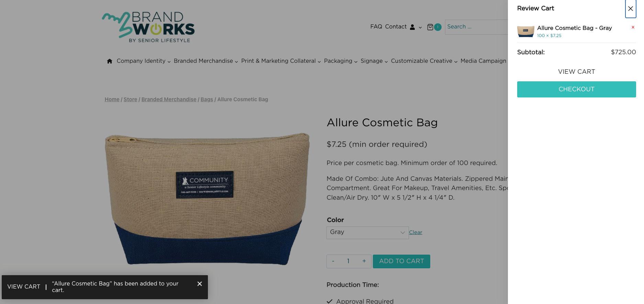Image resolution: width=644 pixels, height=304 pixels.
Task: Click the Checkout button
Action: click(576, 89)
